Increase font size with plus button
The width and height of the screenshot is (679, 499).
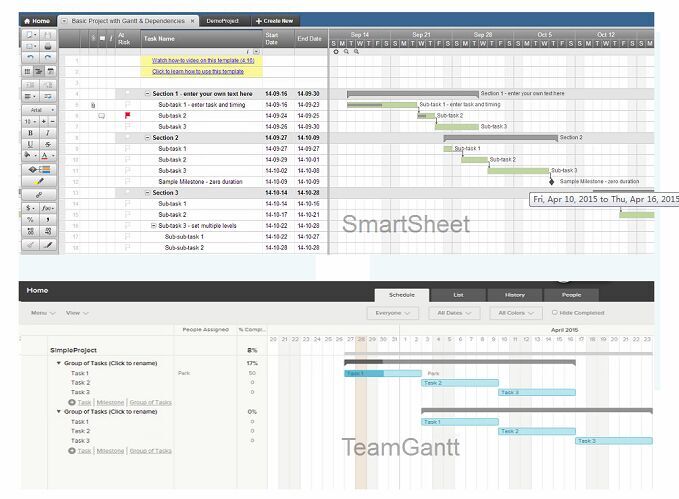(x=43, y=122)
